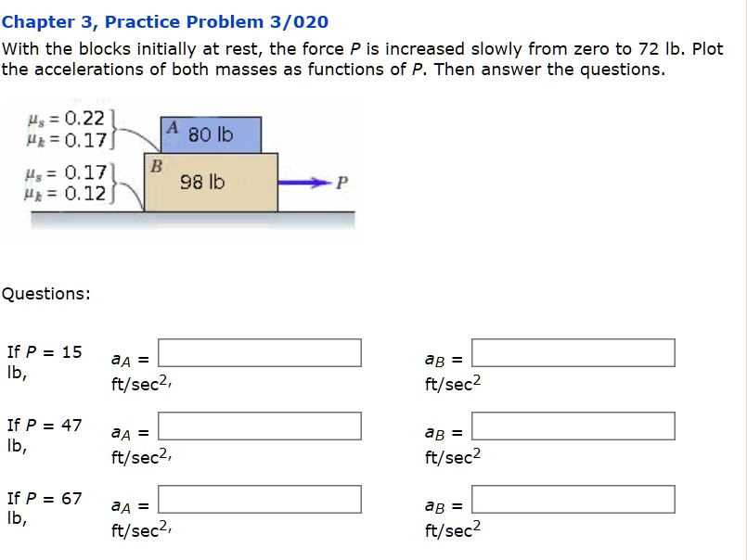Click block B labeled 98 lb
Viewport: 747px width, 560px height.
coord(209,181)
